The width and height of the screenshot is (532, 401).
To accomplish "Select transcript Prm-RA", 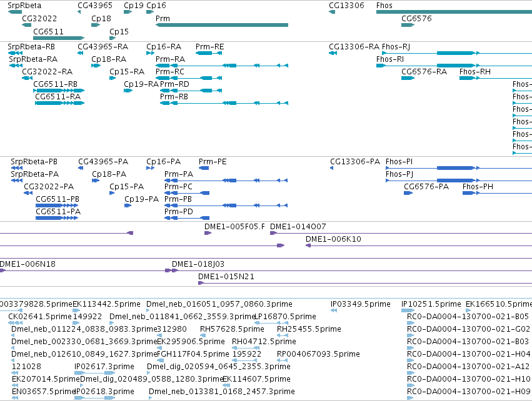I will click(x=170, y=59).
